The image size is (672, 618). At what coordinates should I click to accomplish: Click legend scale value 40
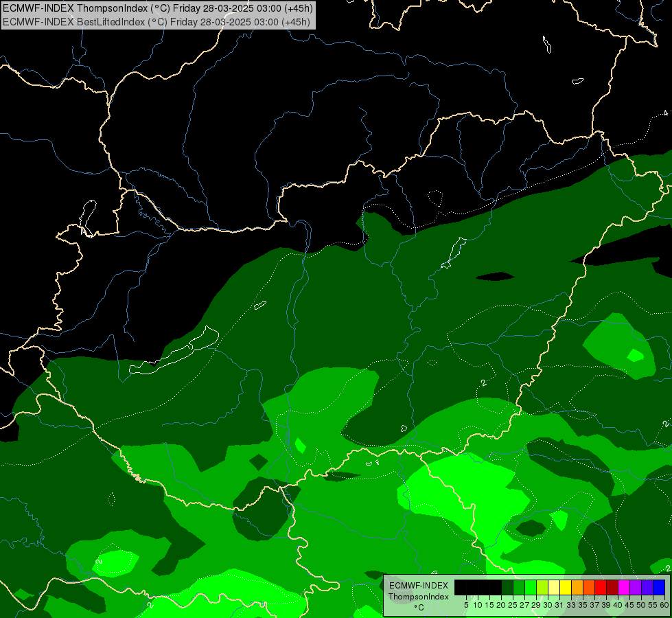618,605
